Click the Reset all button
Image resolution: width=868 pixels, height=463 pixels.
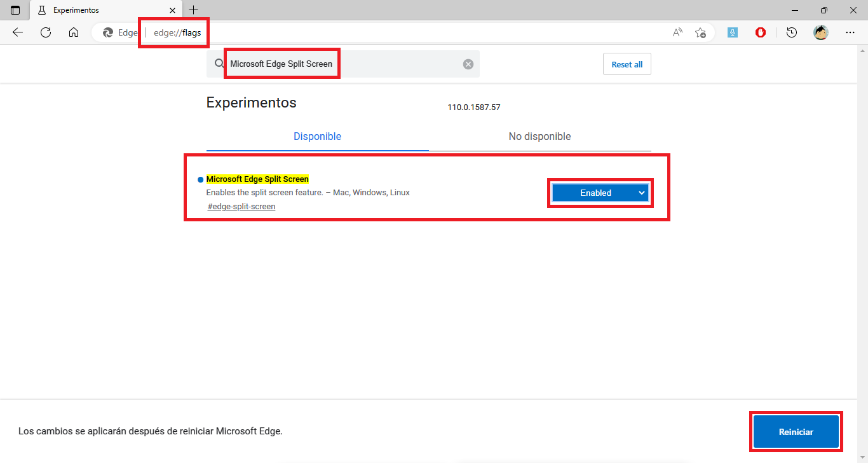coord(627,64)
